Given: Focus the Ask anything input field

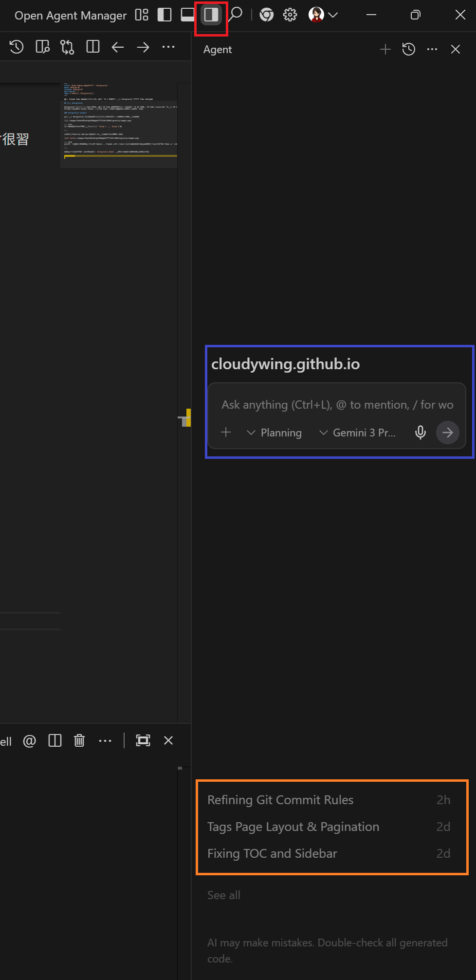Looking at the screenshot, I should (337, 405).
